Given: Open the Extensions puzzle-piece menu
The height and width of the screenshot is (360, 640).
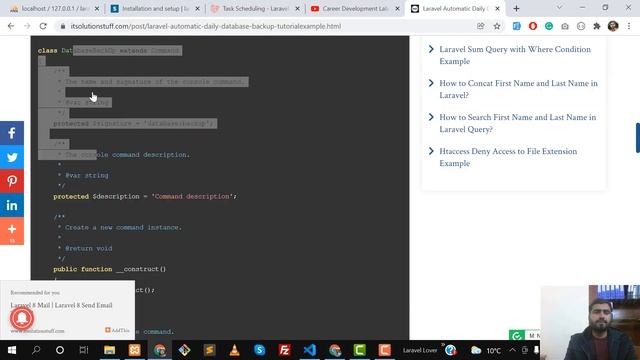Looking at the screenshot, I should [x=597, y=26].
